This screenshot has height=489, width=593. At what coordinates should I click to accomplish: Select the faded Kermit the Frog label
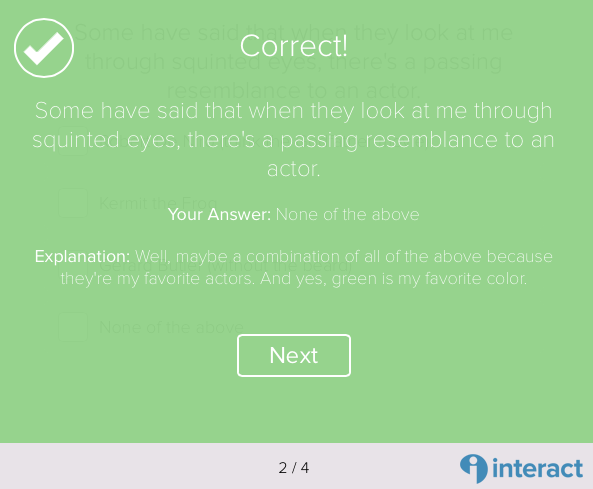(158, 203)
